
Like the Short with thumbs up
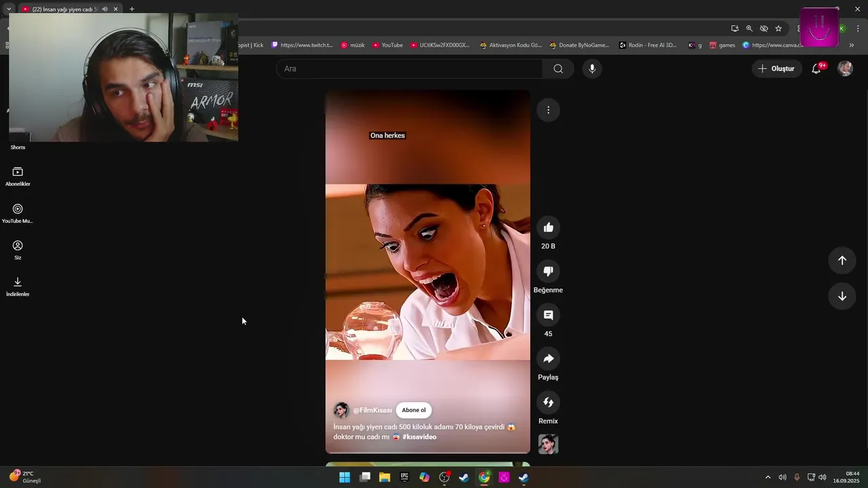(x=549, y=228)
